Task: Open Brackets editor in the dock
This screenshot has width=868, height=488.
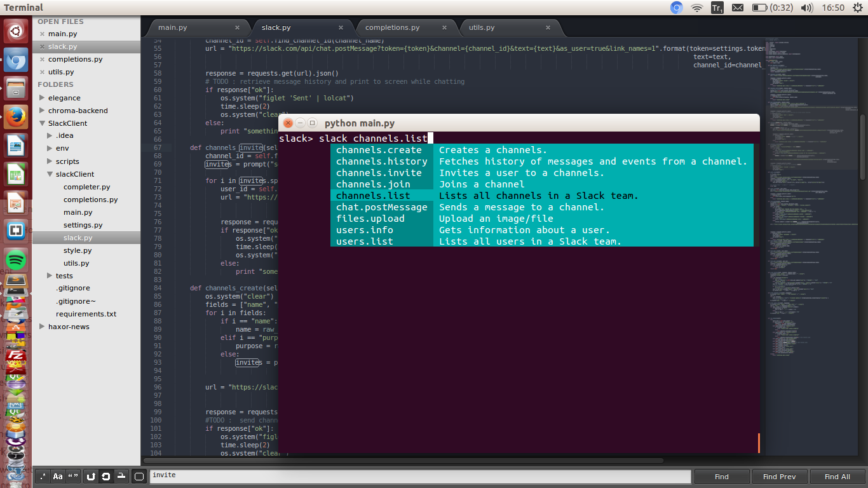Action: coord(16,231)
